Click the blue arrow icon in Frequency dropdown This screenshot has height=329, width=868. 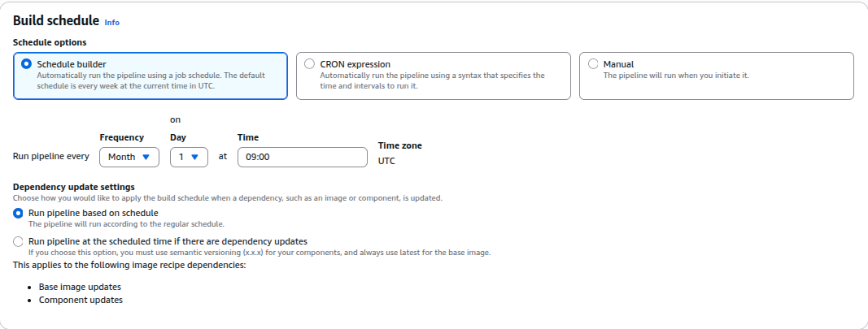tap(146, 157)
